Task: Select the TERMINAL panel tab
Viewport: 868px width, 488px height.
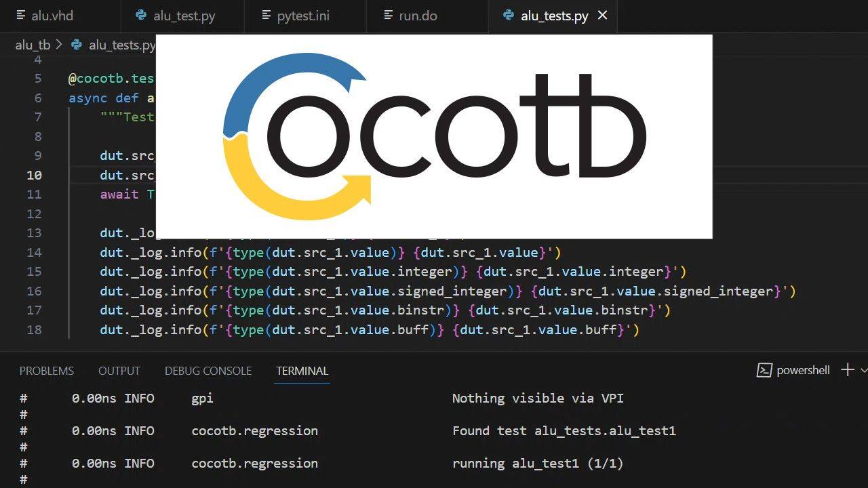Action: tap(302, 371)
